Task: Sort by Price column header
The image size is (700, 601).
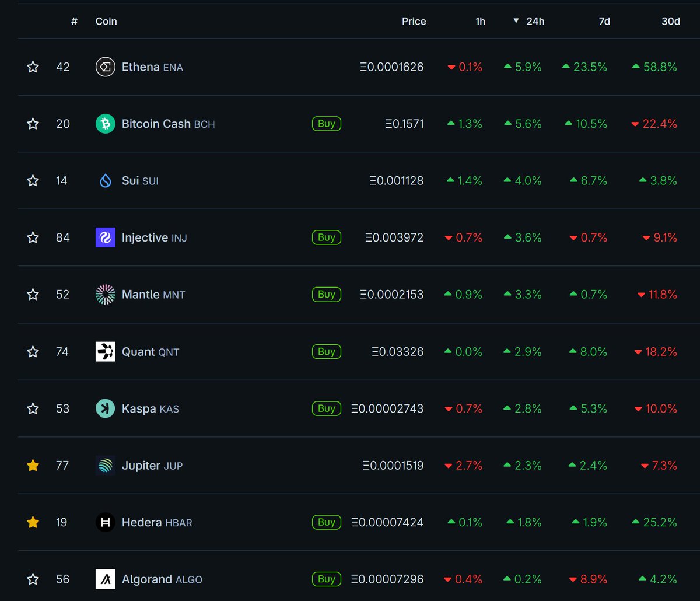Action: coord(414,21)
